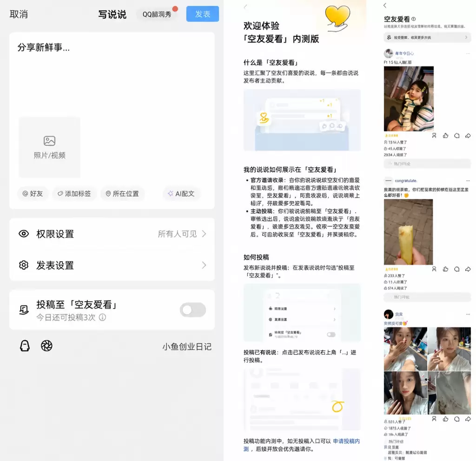
Task: Share the first feed post
Action: pyautogui.click(x=468, y=136)
